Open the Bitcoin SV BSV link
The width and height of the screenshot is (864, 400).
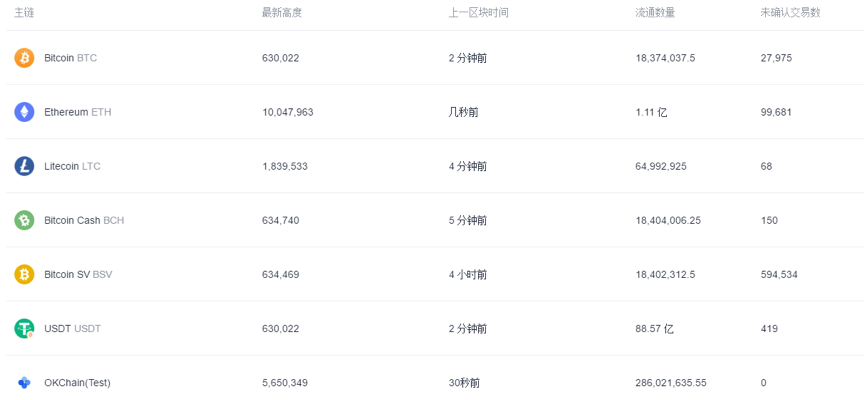pos(78,274)
